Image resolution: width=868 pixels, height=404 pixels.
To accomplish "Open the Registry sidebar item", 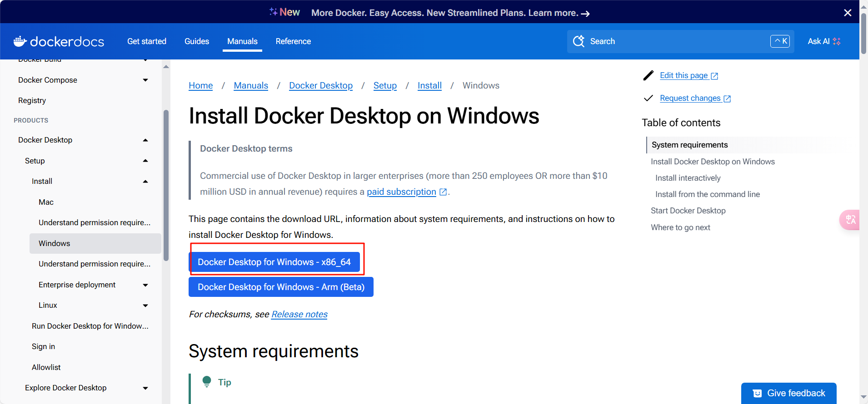I will 32,100.
